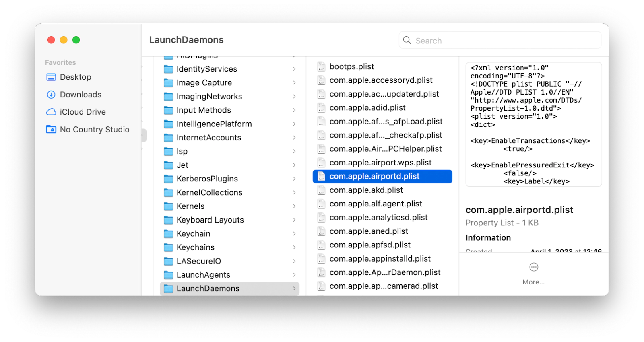Click the yellow minimize window button
644x342 pixels.
(x=64, y=40)
